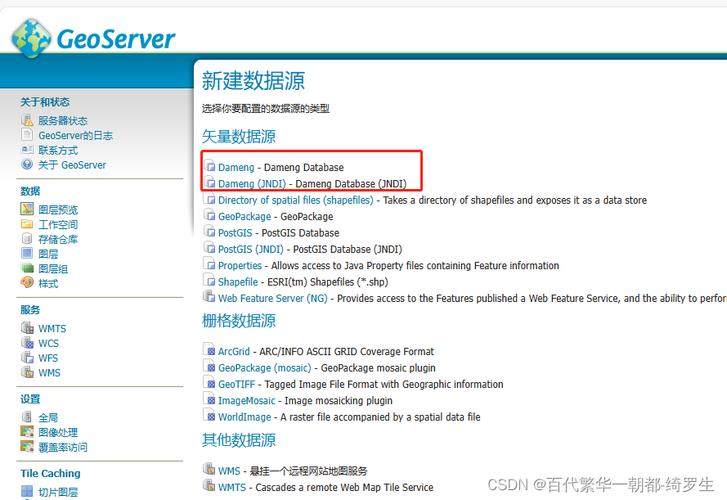This screenshot has width=727, height=500.
Task: Choose the PostGIS data source link
Action: pyautogui.click(x=235, y=233)
